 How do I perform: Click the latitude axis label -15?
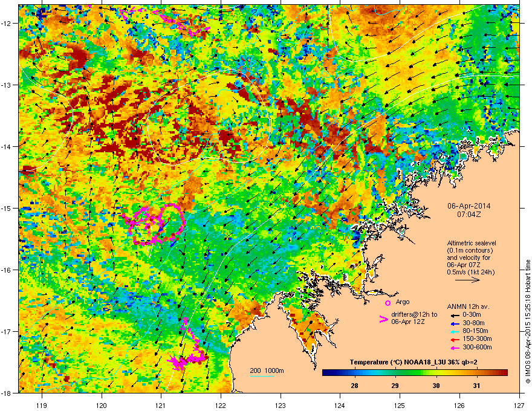point(6,208)
